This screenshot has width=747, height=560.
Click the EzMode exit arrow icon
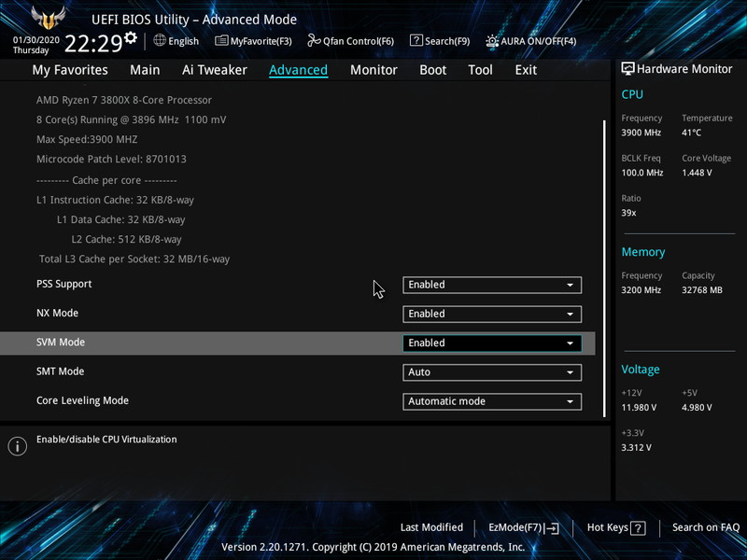[552, 527]
